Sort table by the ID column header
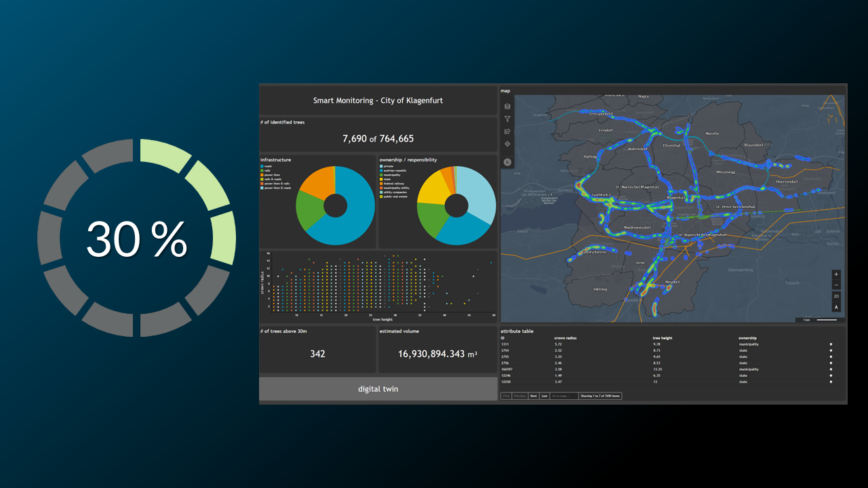Viewport: 868px width, 488px height. (502, 338)
